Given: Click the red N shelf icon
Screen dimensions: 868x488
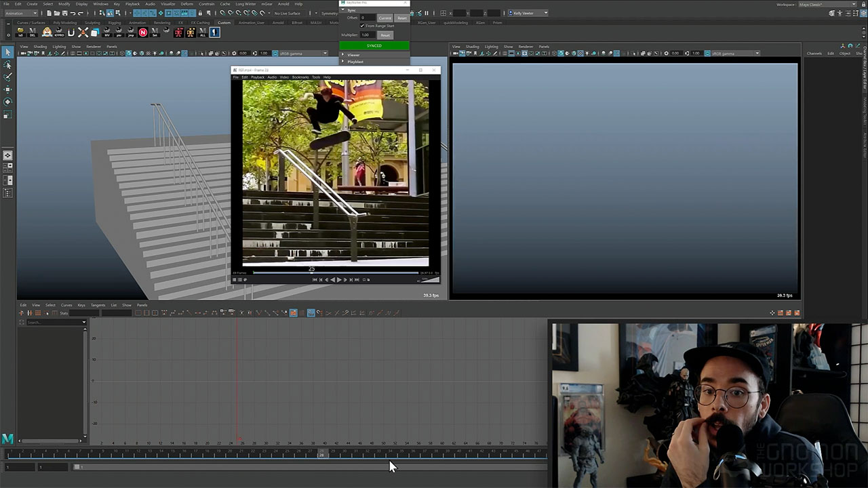Looking at the screenshot, I should click(143, 32).
